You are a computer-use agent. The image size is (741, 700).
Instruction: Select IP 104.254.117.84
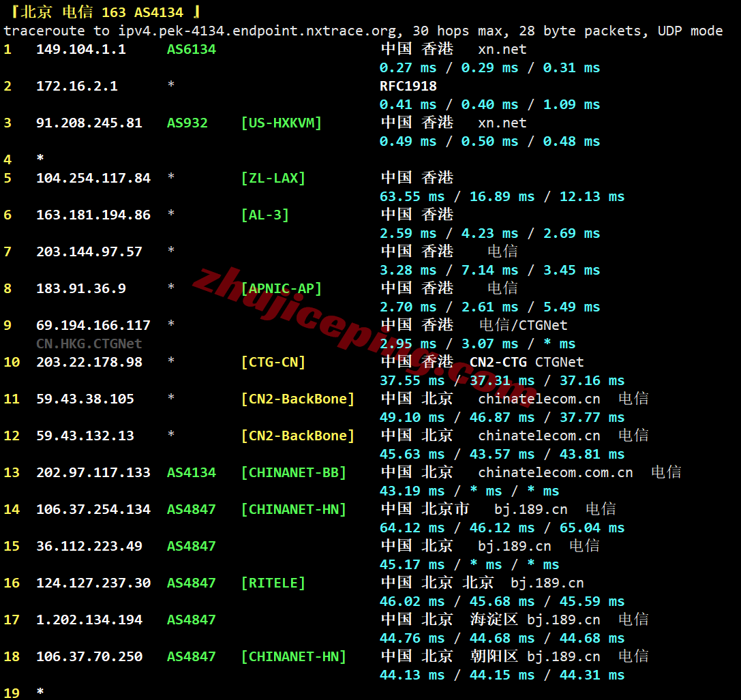tap(93, 178)
